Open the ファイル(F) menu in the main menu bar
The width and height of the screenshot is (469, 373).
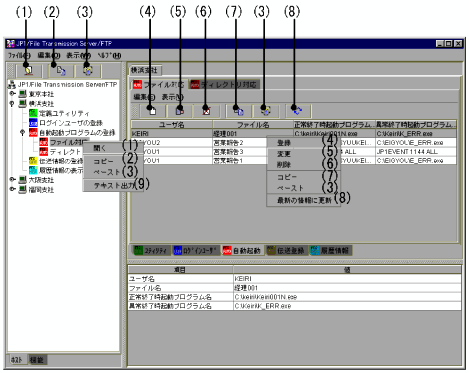19,55
